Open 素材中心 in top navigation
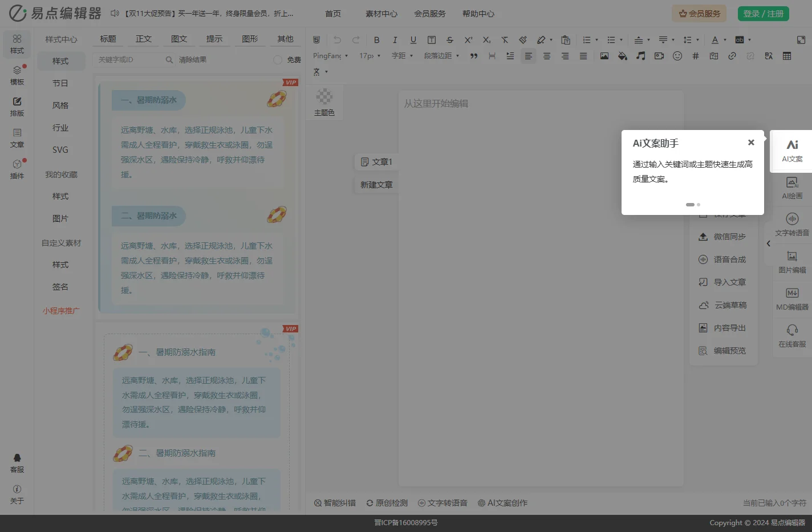This screenshot has width=812, height=532. click(381, 14)
